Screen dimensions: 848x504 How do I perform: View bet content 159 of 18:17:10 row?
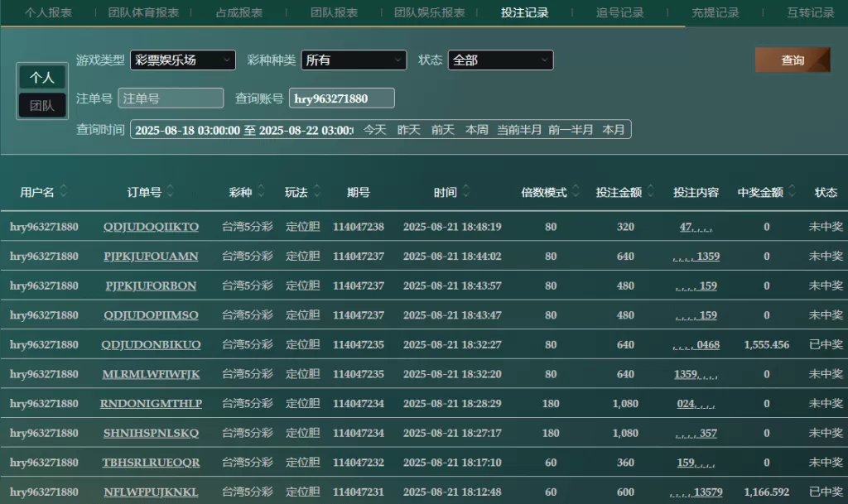[696, 463]
